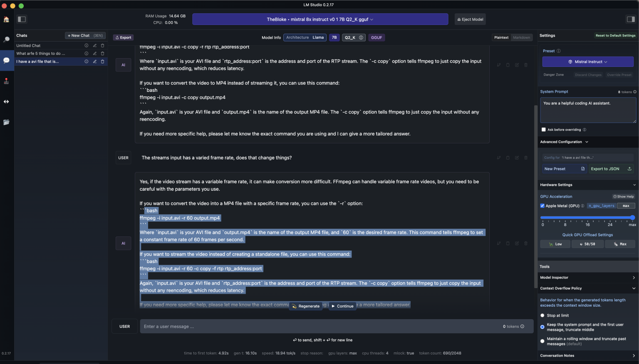This screenshot has height=364, width=639.
Task: Switch to the Plaintext tab
Action: [x=501, y=37]
